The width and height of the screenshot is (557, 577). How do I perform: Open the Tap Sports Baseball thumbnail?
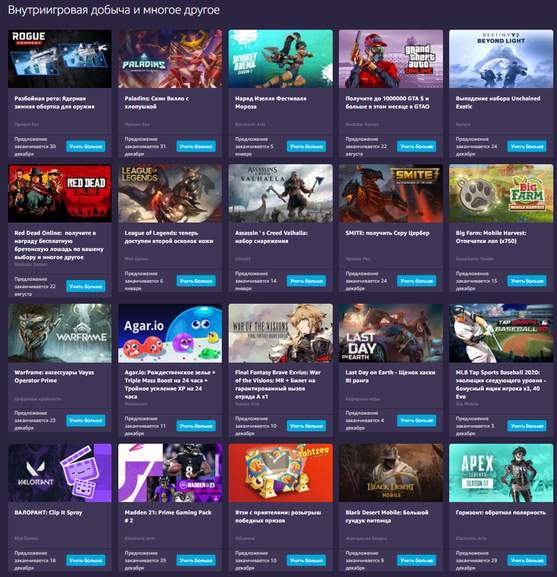[501, 333]
